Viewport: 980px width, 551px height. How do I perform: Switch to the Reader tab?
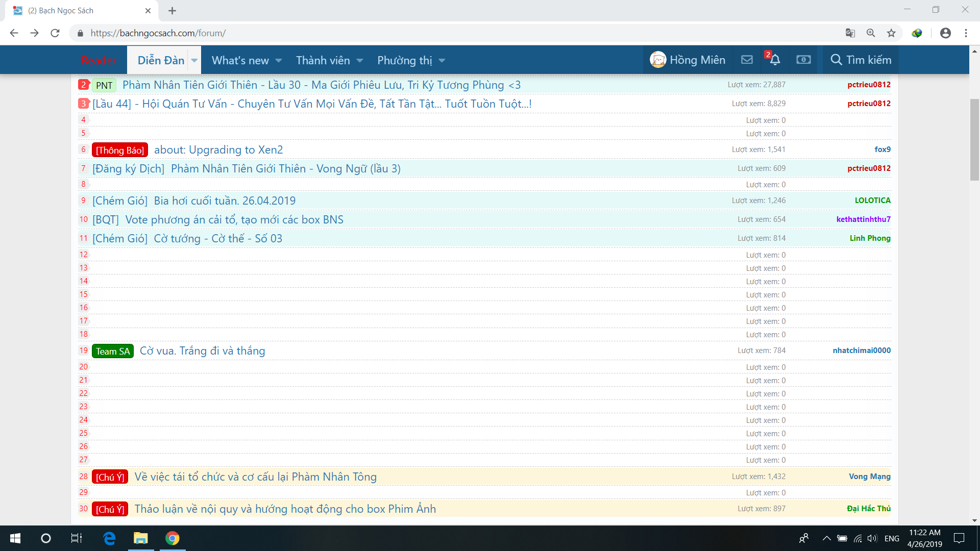tap(99, 60)
